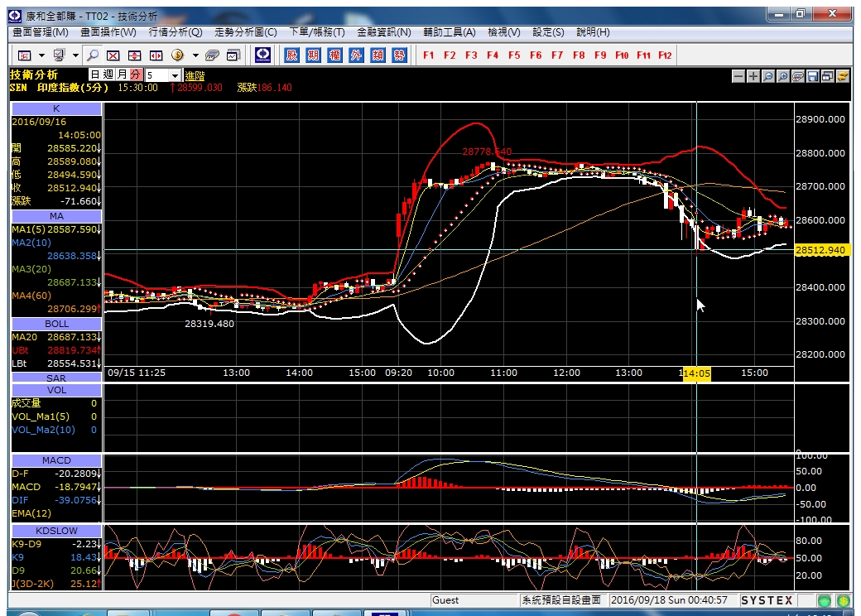Image resolution: width=861 pixels, height=616 pixels.
Task: Click the blue Concord logo icon
Action: 263,55
